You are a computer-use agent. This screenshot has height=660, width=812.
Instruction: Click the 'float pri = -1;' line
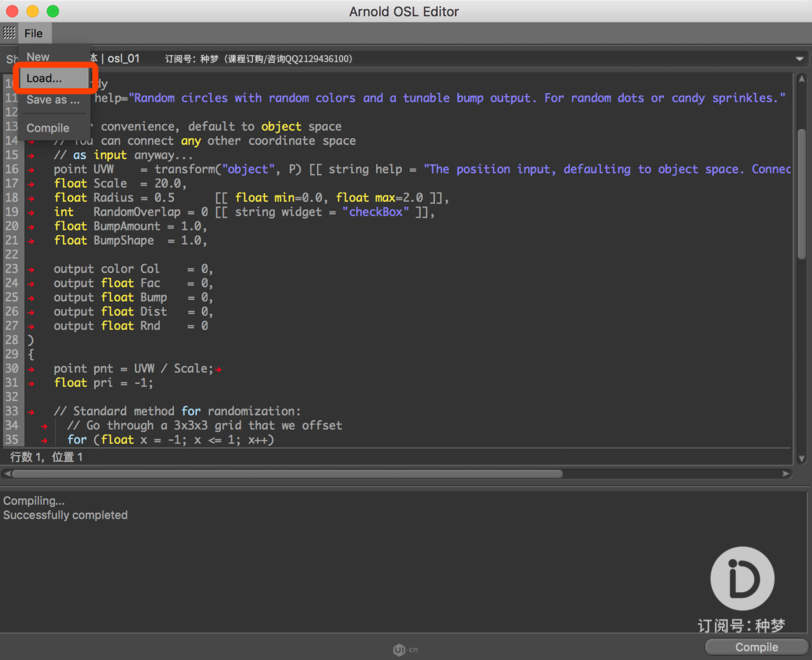[x=103, y=383]
